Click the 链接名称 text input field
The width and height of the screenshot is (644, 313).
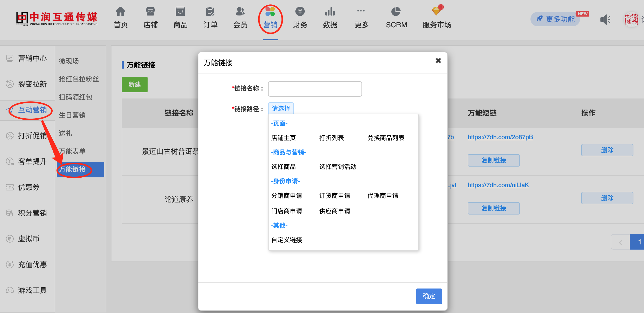(x=315, y=89)
